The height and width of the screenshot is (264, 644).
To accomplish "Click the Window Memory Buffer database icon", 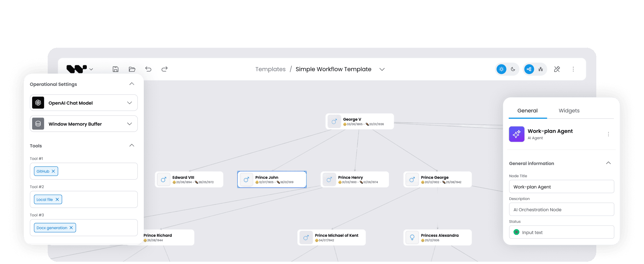I will (38, 124).
